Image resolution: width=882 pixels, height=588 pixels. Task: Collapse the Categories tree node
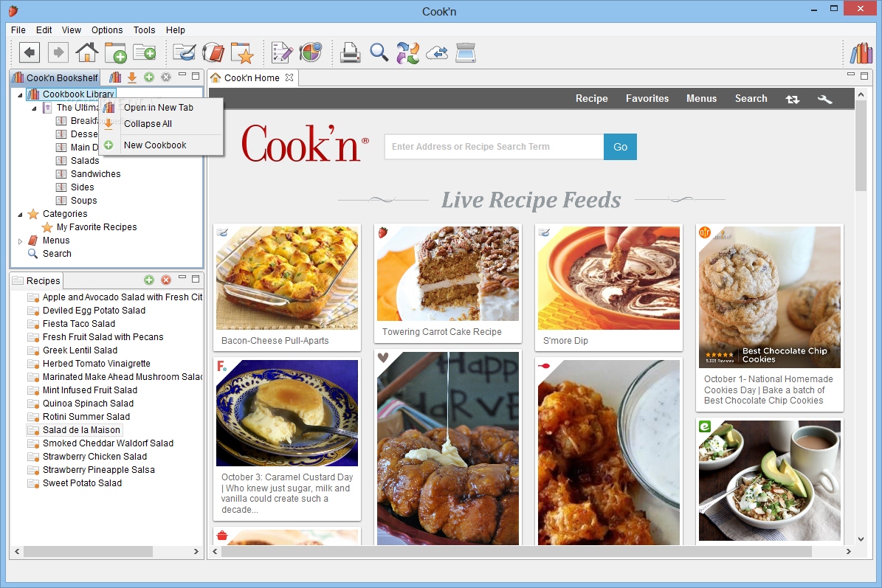pyautogui.click(x=20, y=214)
